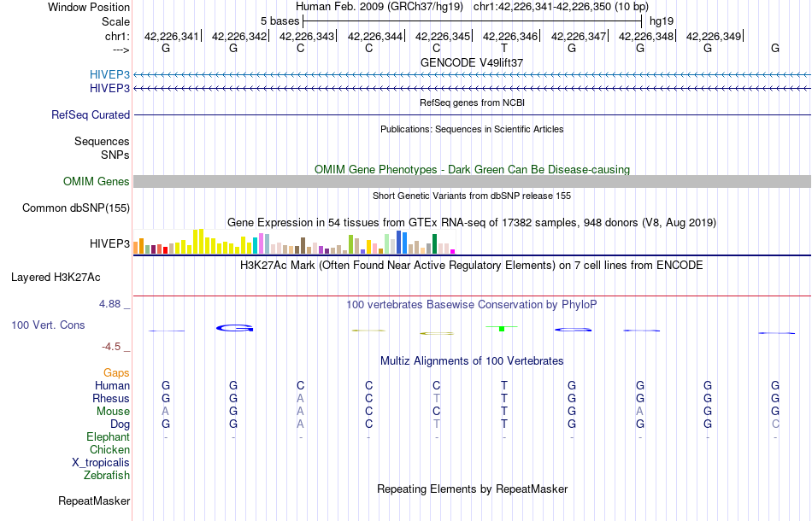Click the green T conservation marker

coord(501,329)
